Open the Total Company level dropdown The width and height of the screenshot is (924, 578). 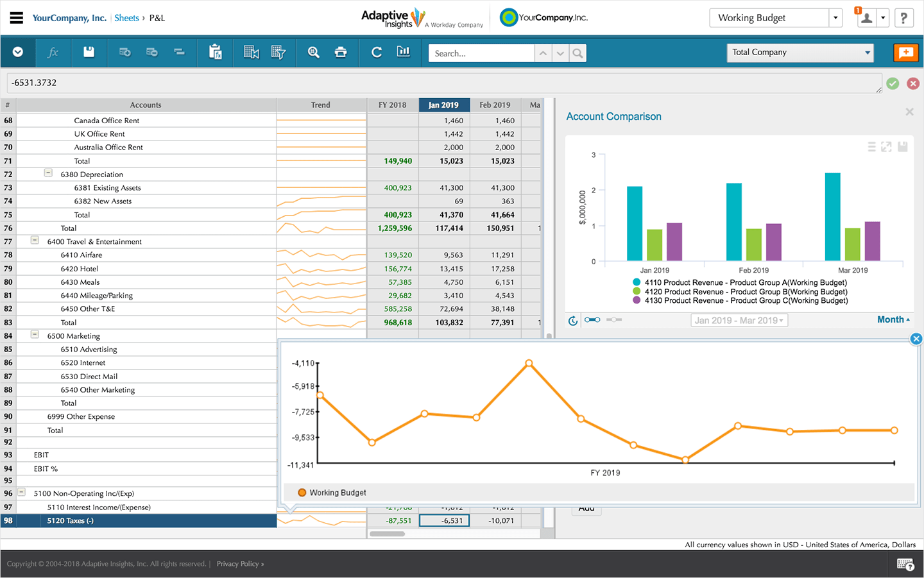[800, 53]
